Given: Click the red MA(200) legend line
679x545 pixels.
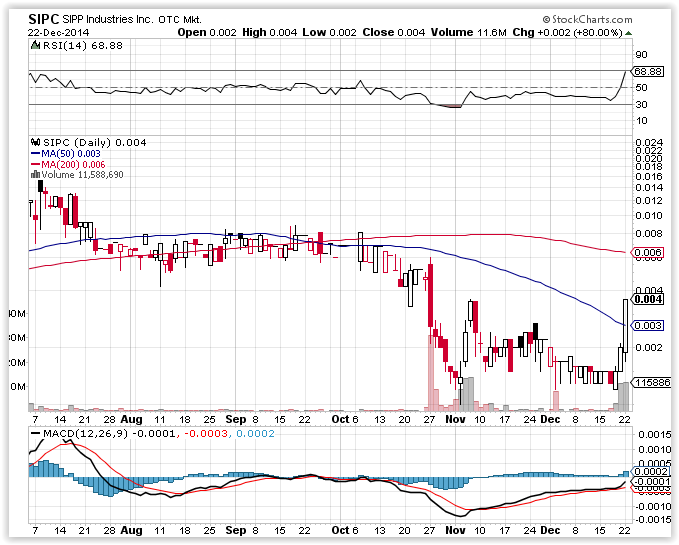Looking at the screenshot, I should (x=33, y=164).
